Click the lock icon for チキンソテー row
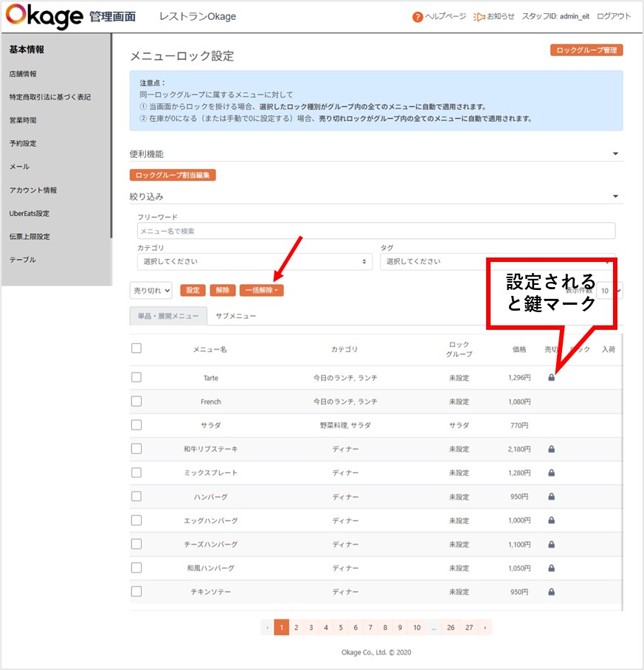Screen dimensions: 644x670 point(551,592)
